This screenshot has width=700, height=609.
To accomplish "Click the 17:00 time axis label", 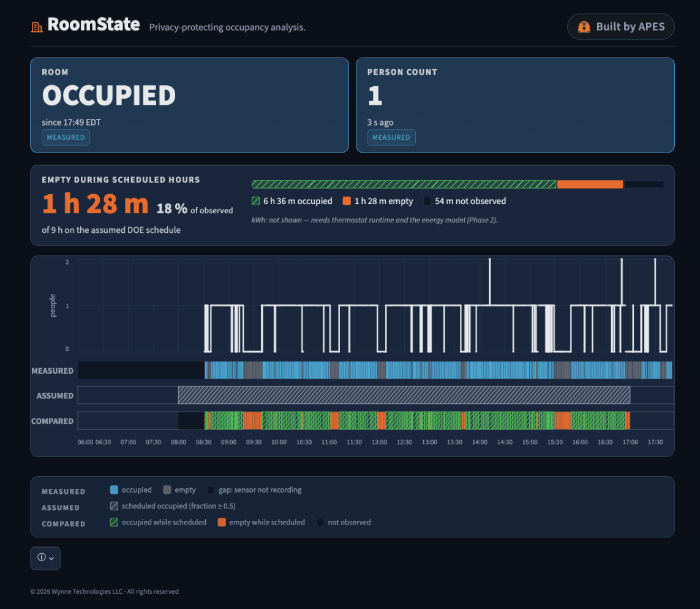I will tap(630, 442).
